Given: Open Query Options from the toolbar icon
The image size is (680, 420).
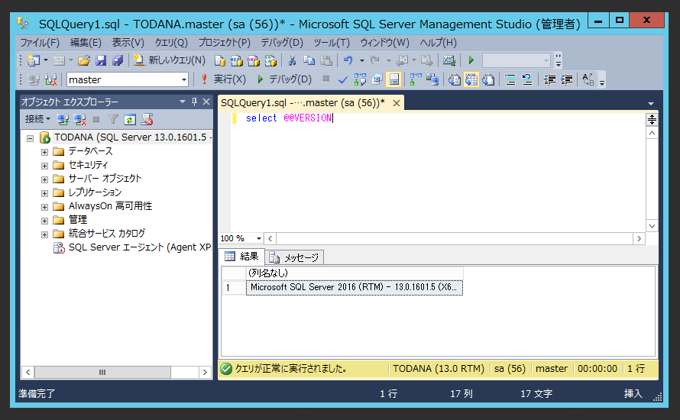Looking at the screenshot, I should coord(377,80).
